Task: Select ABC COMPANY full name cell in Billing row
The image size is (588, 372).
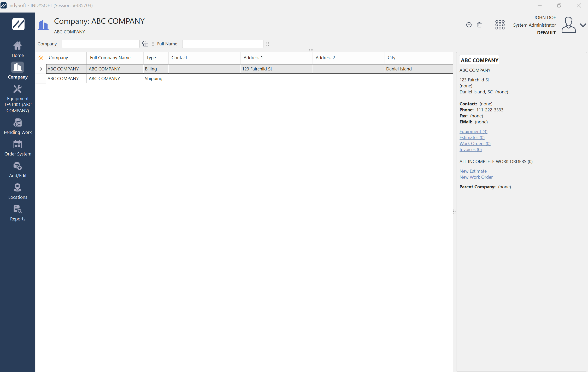Action: [115, 69]
